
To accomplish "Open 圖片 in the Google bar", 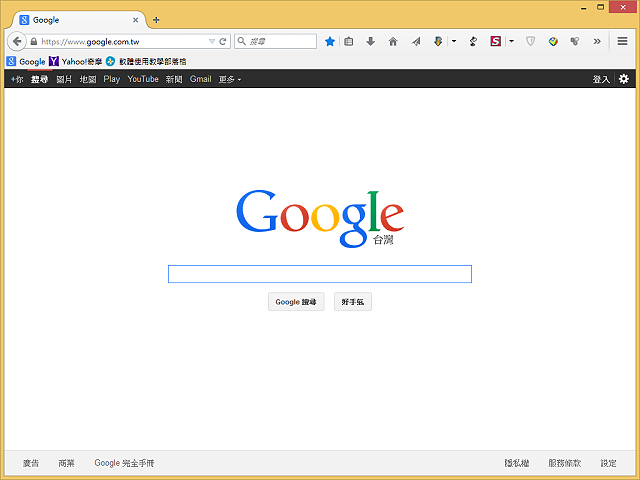I will point(64,79).
